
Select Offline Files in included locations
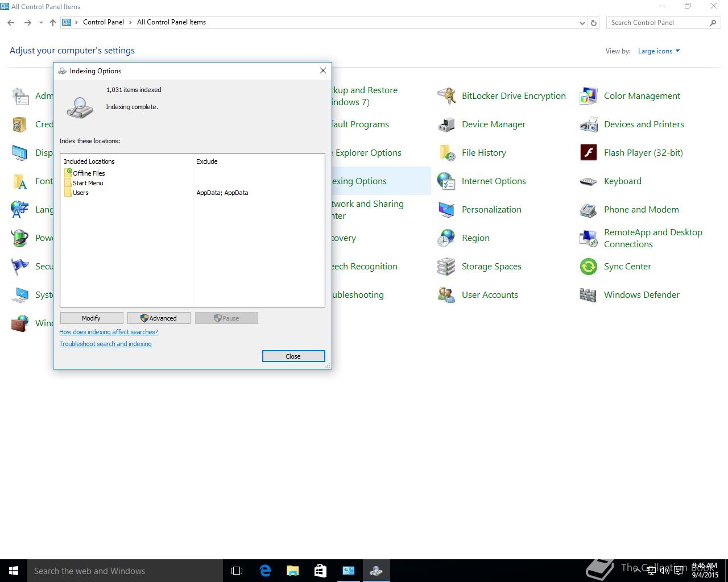click(x=89, y=173)
